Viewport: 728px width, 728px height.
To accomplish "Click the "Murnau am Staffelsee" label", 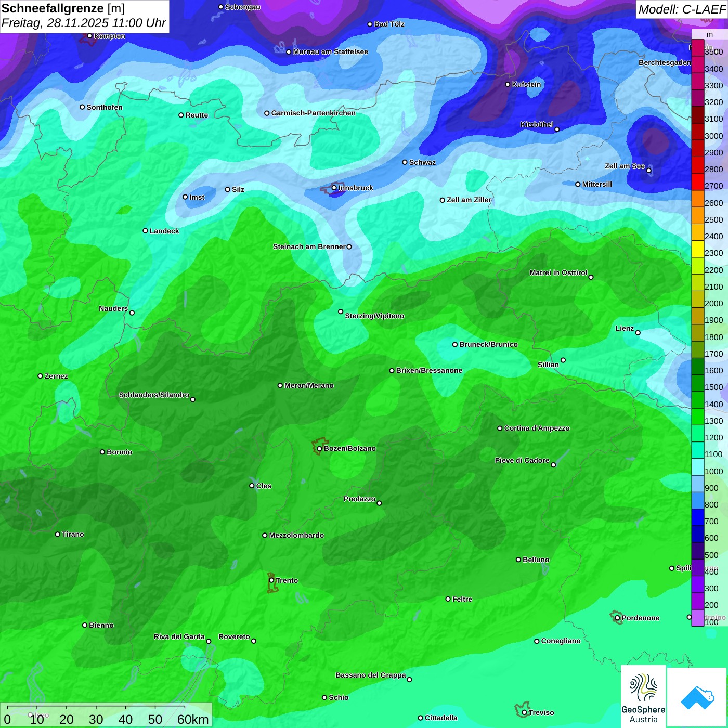I will (330, 51).
